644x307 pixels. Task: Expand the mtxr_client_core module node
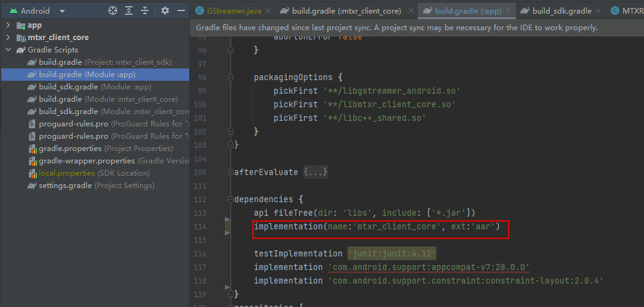[x=8, y=38]
